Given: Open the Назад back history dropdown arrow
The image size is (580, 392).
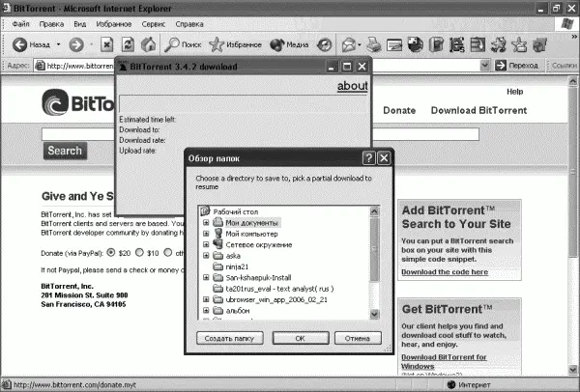Looking at the screenshot, I should [x=58, y=44].
